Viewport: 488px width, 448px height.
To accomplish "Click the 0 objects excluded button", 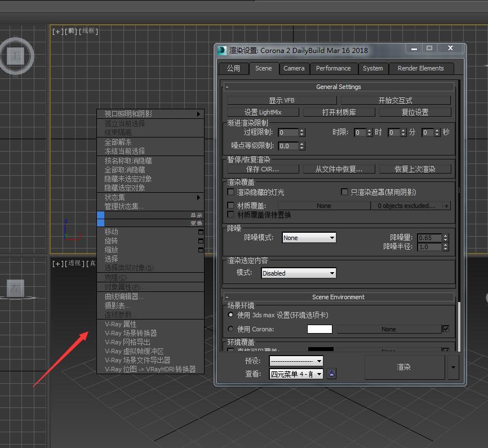I will coord(406,206).
